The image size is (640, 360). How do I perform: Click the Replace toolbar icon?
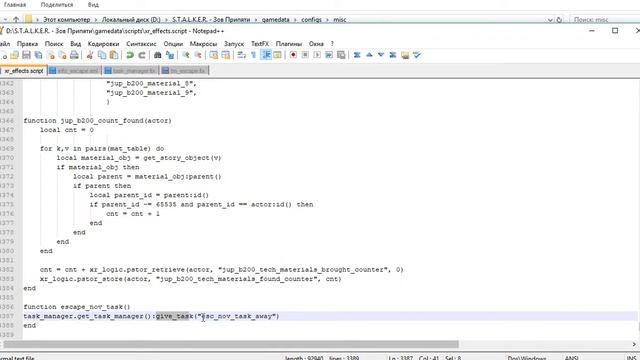click(x=170, y=55)
